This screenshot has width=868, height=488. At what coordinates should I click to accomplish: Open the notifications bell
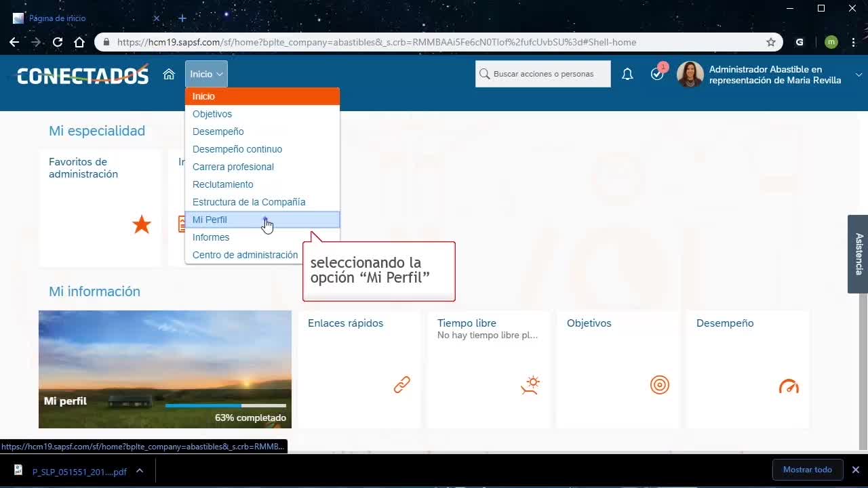627,74
